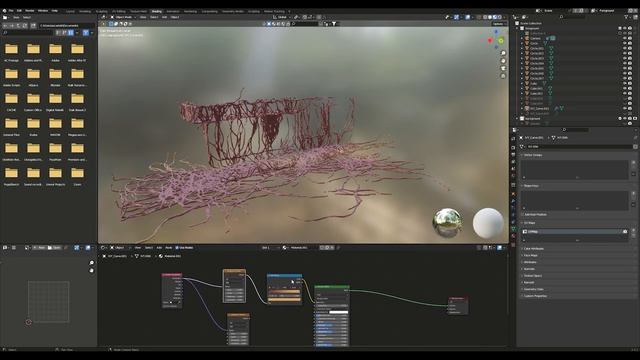
Task: Open the Object Mode dropdown in viewport
Action: coord(123,17)
